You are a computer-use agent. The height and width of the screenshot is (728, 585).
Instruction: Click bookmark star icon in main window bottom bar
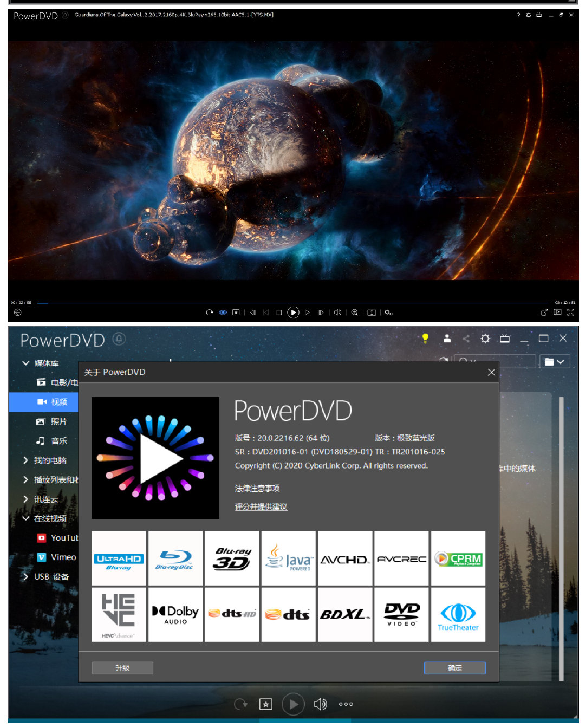pyautogui.click(x=266, y=704)
